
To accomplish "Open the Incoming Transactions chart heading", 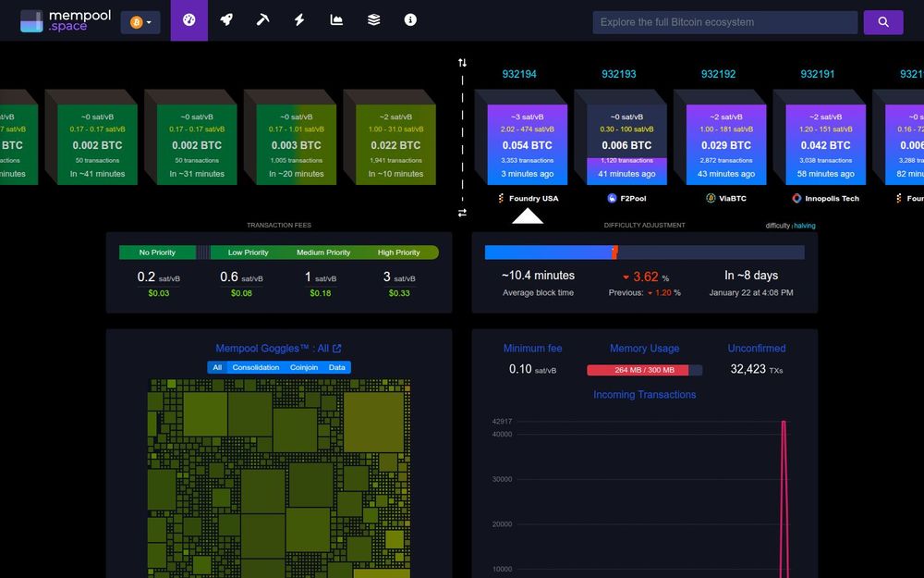I will pyautogui.click(x=645, y=395).
